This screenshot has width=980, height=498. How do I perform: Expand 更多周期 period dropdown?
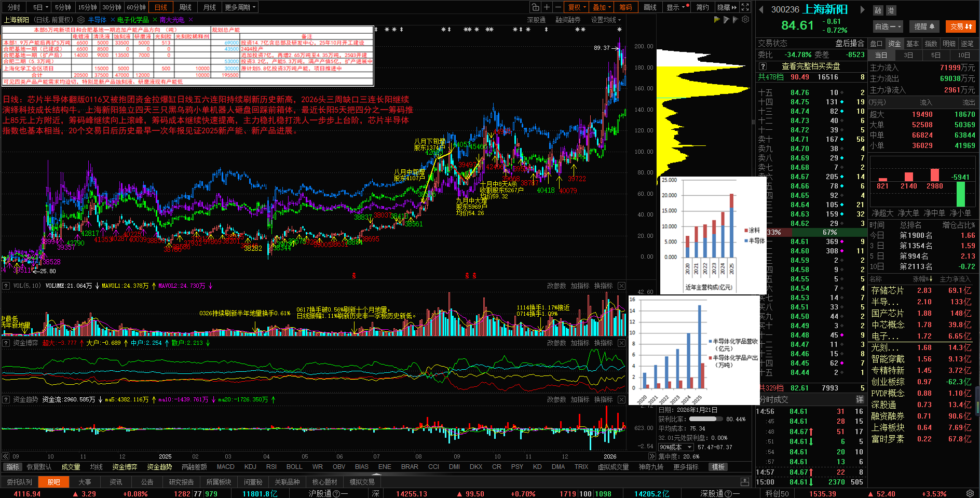coord(240,7)
